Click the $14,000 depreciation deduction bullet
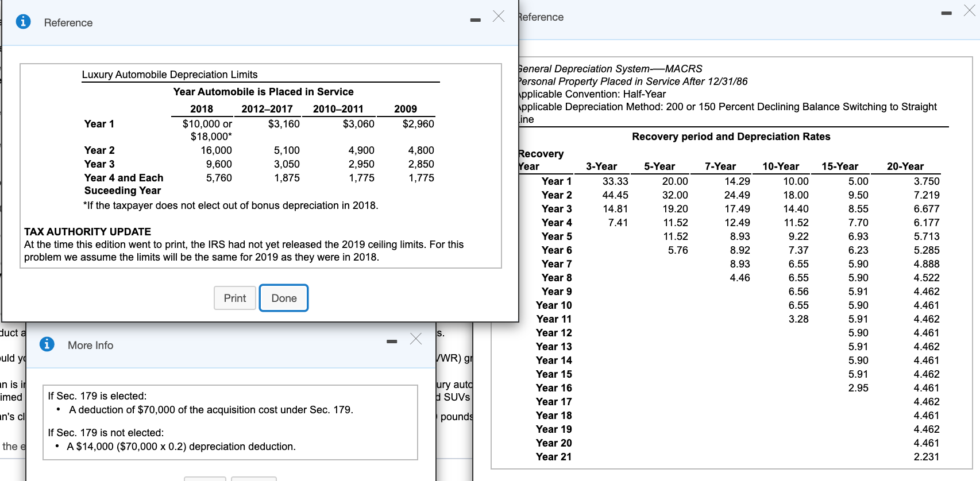The width and height of the screenshot is (980, 481). tap(181, 447)
